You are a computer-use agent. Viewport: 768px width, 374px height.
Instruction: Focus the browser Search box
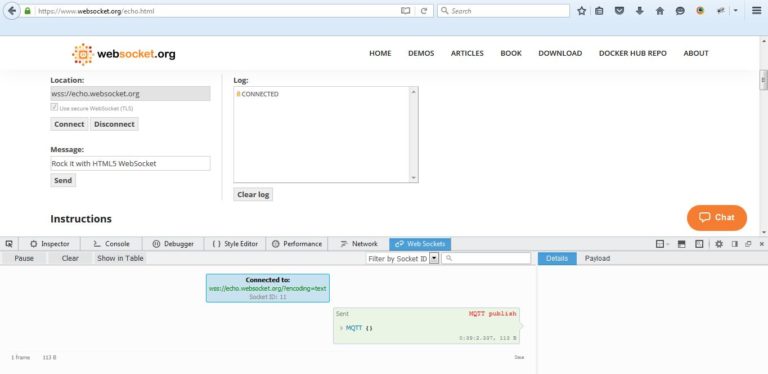tap(503, 11)
